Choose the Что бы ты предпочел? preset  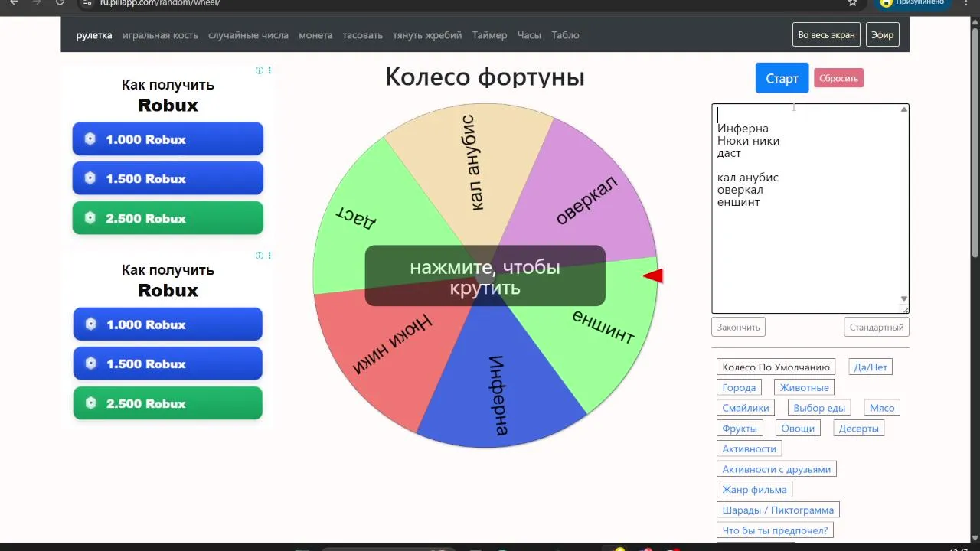pos(775,530)
